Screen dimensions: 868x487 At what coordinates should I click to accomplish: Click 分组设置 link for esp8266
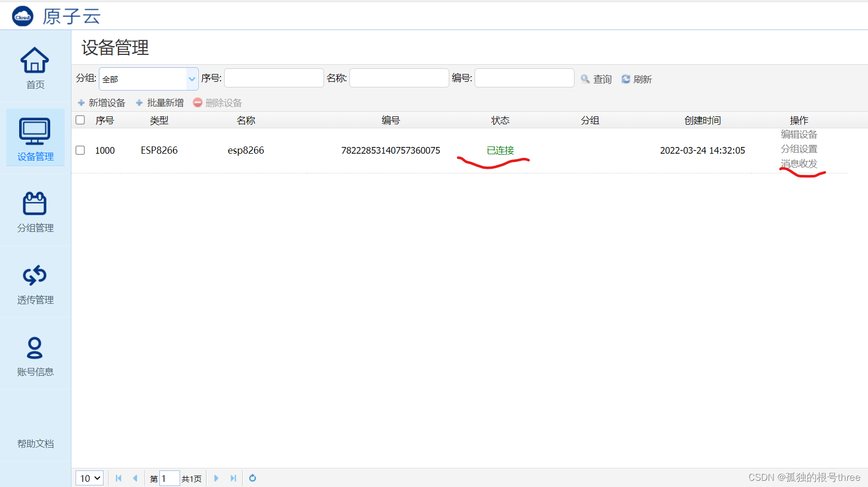(799, 149)
